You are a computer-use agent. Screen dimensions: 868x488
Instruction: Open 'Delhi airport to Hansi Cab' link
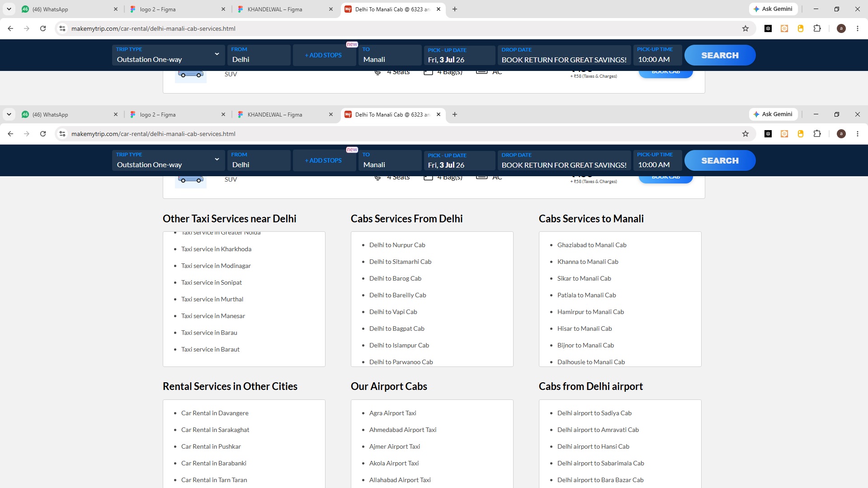(593, 446)
